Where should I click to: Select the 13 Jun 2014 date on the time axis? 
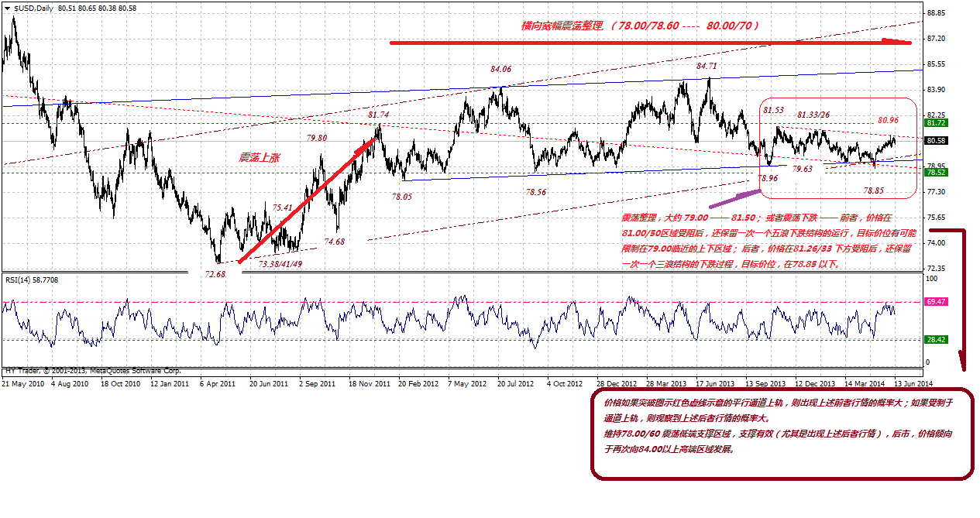(x=913, y=383)
